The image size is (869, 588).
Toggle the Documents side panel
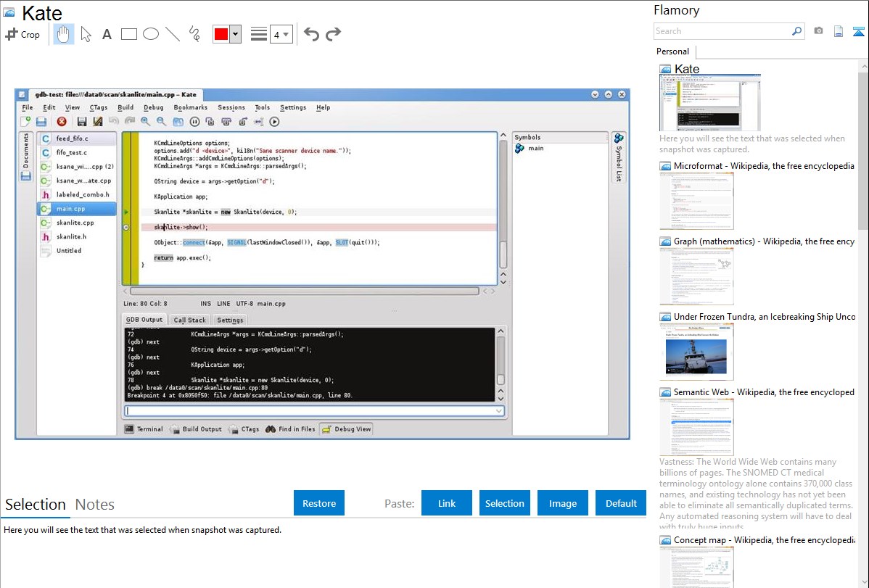click(25, 157)
